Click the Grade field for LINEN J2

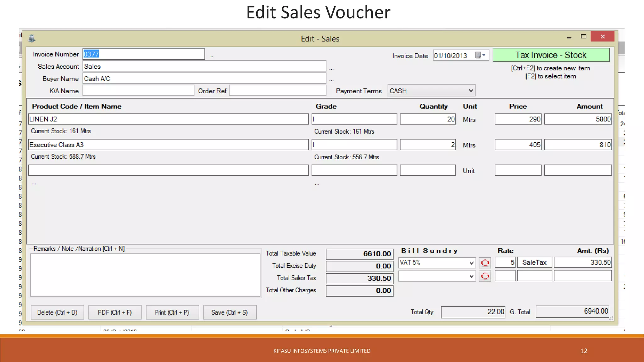pos(354,119)
